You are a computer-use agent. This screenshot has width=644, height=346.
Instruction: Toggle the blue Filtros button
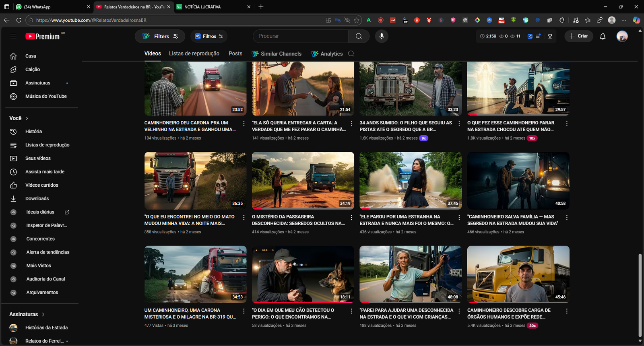pyautogui.click(x=209, y=36)
